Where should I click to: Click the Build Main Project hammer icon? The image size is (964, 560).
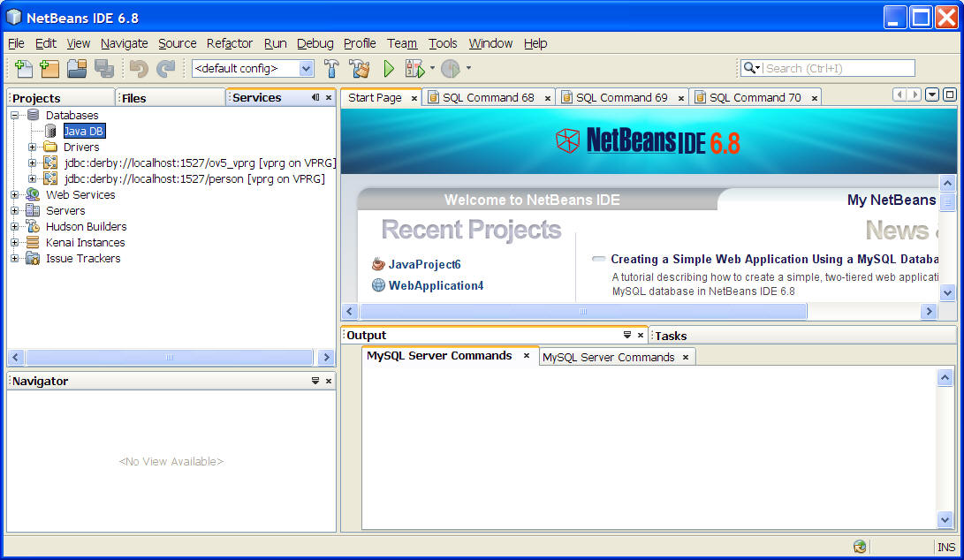click(331, 68)
